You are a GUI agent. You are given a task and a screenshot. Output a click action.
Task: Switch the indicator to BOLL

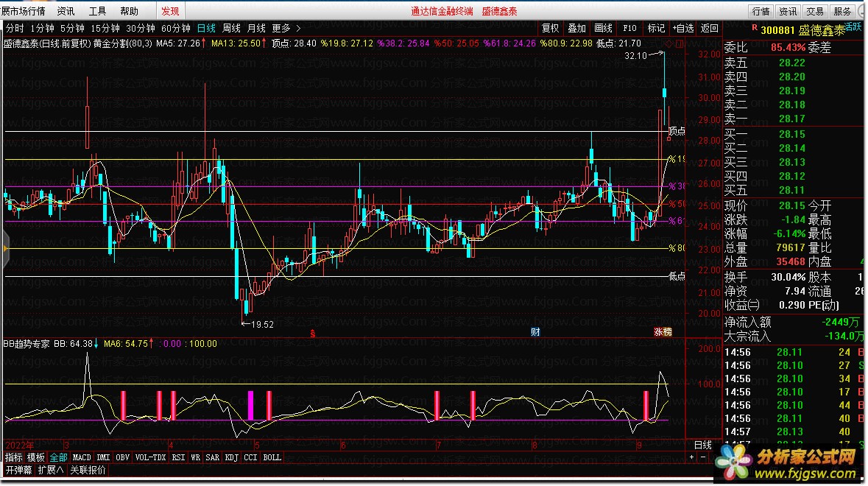pyautogui.click(x=272, y=457)
